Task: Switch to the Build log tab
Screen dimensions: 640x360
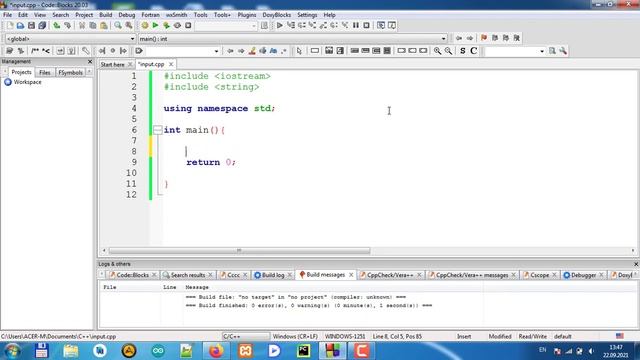Action: (273, 275)
